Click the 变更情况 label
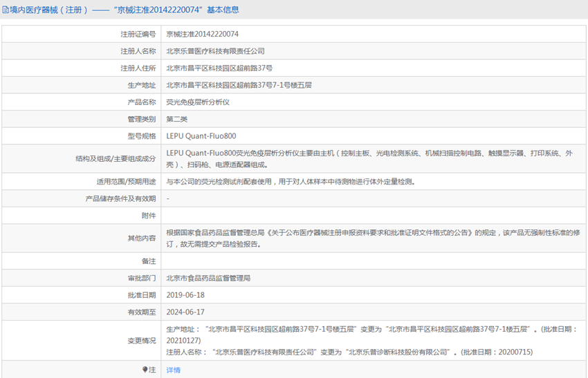The height and width of the screenshot is (378, 588). coord(141,341)
